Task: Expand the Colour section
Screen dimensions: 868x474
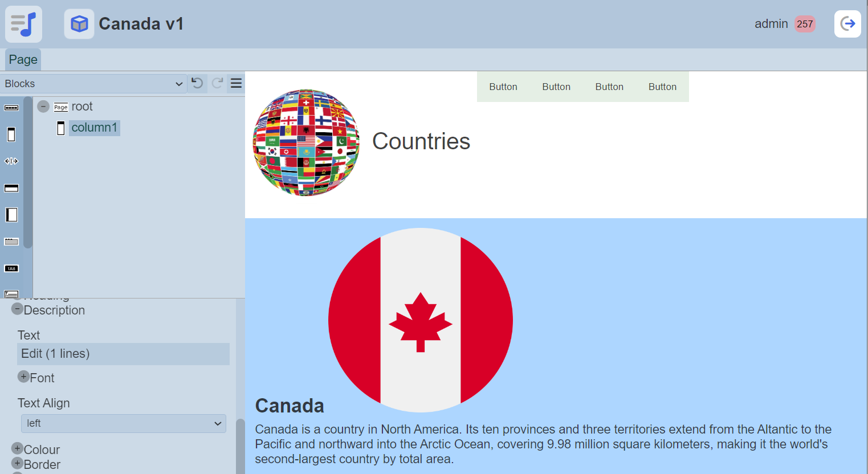Action: point(17,448)
